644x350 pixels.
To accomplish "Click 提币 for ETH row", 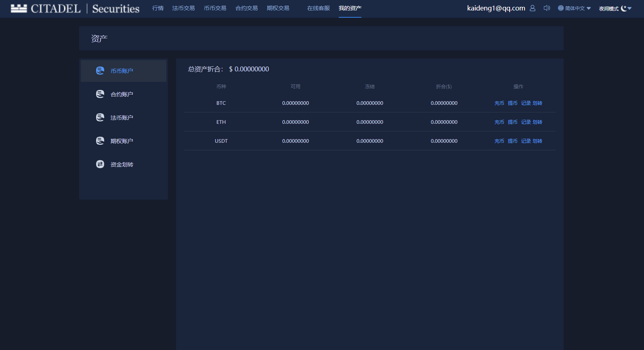I will coord(513,122).
